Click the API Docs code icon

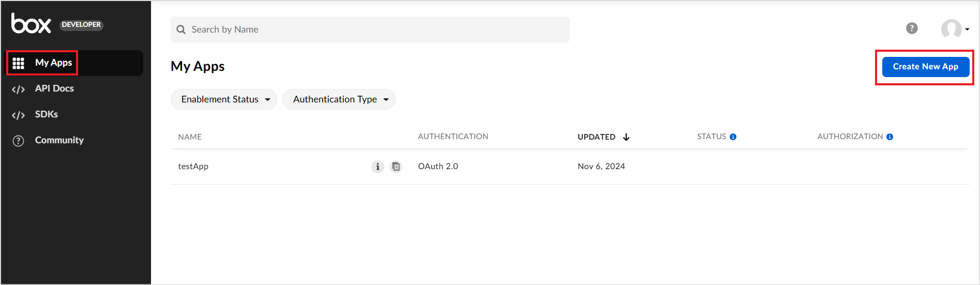pos(19,89)
